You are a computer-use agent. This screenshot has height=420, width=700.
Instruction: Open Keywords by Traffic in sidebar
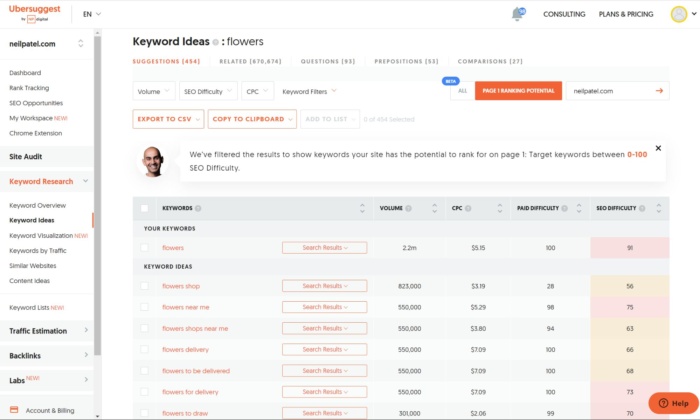(x=38, y=250)
